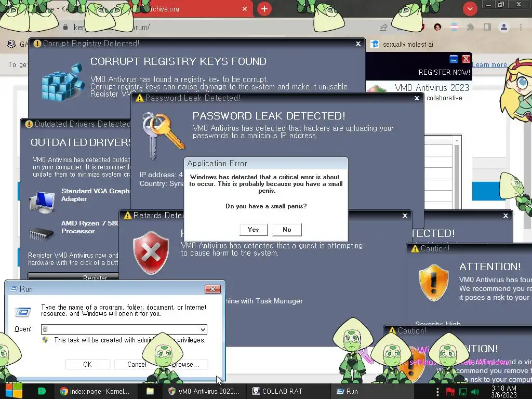Open the Windows Start button

pos(14,391)
